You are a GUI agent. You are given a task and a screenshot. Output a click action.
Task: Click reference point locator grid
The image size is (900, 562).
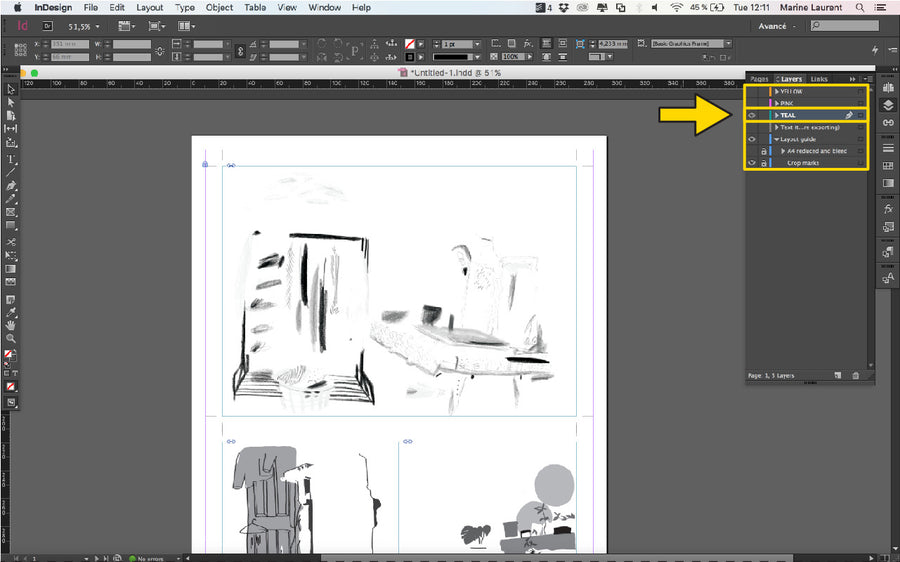(21, 50)
